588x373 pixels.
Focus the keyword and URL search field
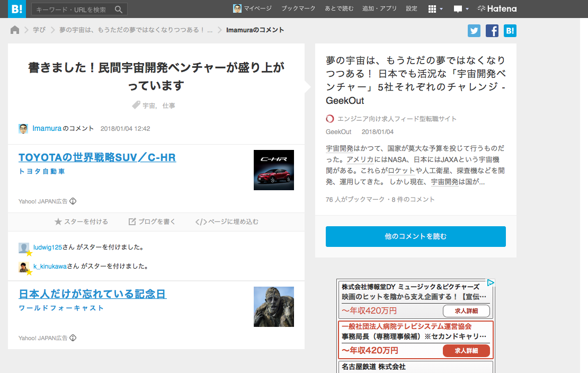point(79,10)
